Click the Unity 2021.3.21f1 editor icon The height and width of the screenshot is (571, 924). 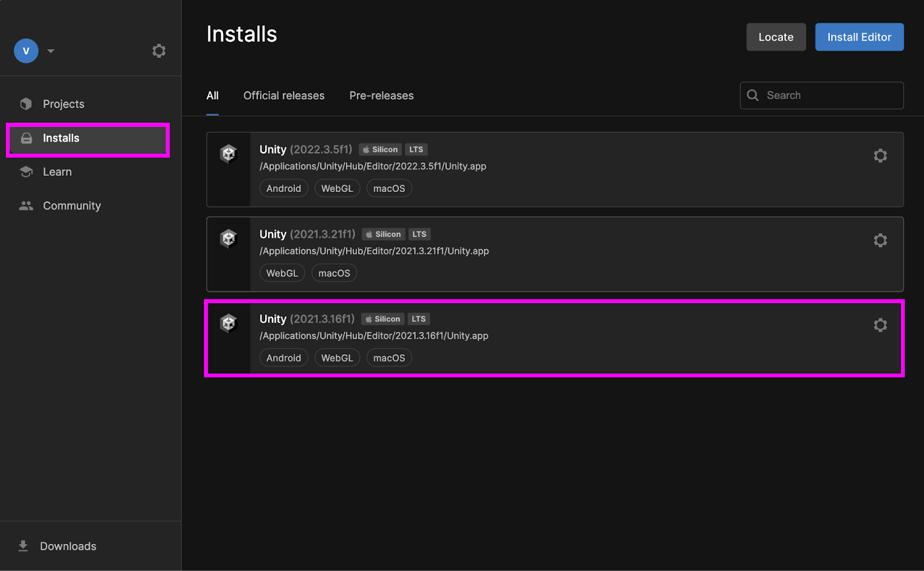(x=229, y=238)
